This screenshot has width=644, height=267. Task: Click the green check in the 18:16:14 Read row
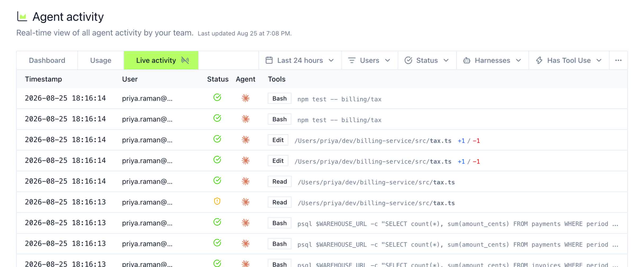coord(217,181)
